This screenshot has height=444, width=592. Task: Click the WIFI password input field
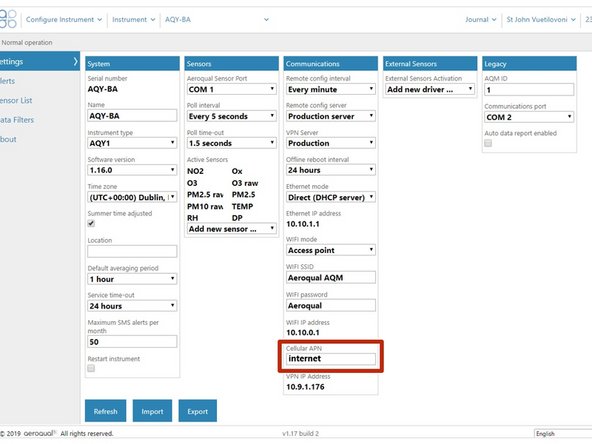tap(331, 305)
